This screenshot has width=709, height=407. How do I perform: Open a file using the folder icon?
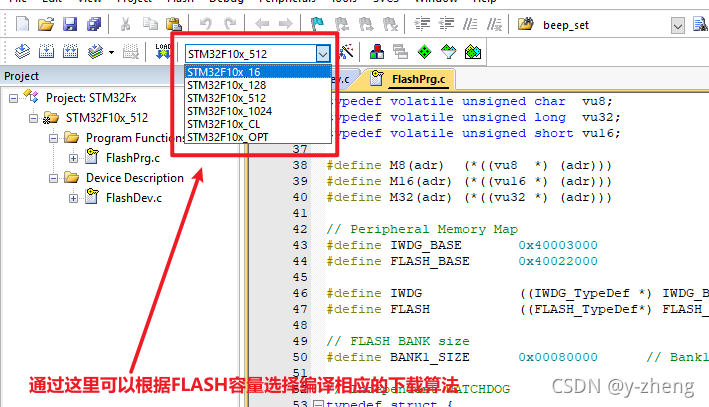46,24
